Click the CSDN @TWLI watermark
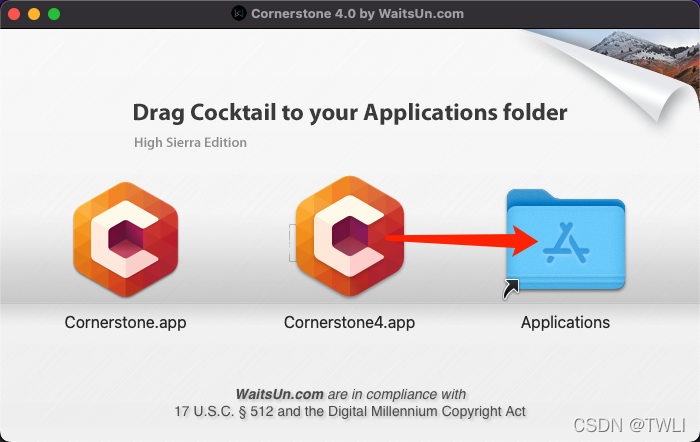 click(629, 425)
